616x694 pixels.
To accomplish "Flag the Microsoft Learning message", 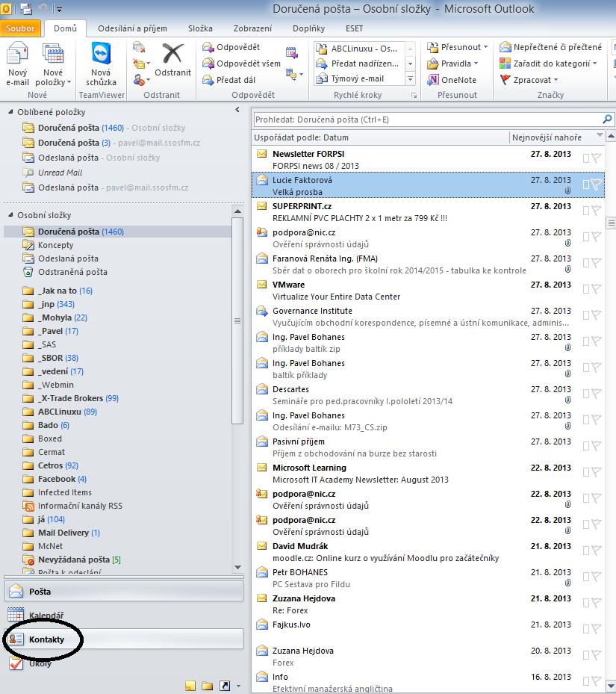I will click(596, 472).
